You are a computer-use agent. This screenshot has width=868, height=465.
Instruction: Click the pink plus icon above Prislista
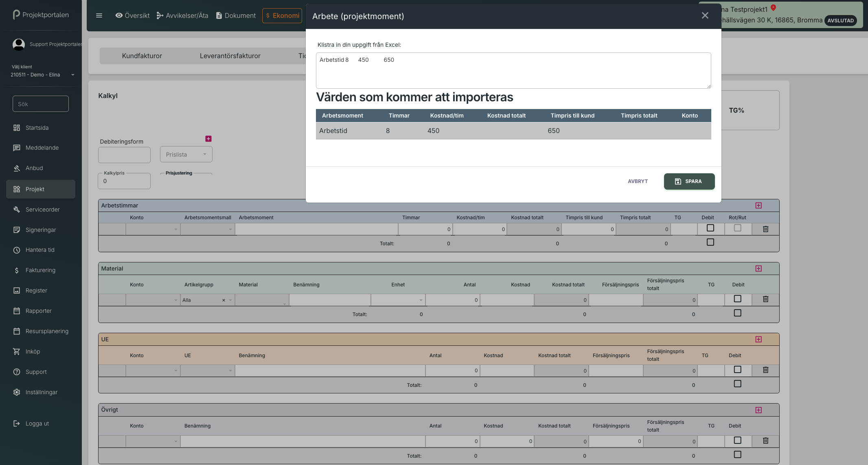(x=208, y=139)
